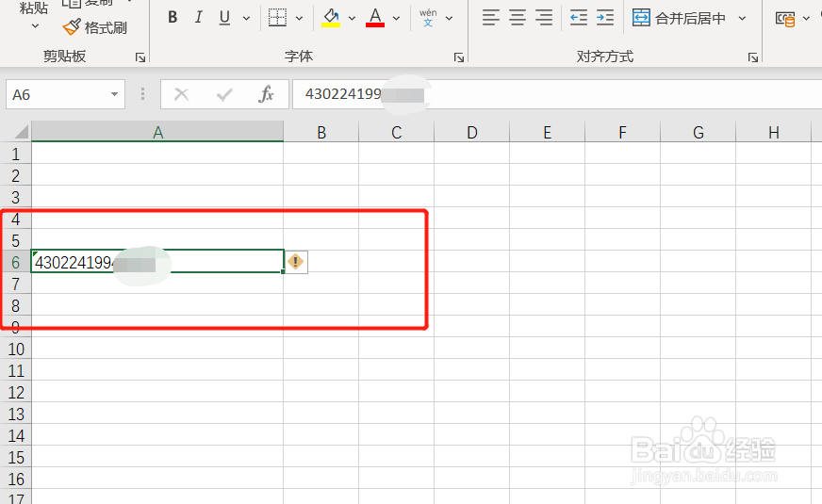822x504 pixels.
Task: Apply yellow fill color
Action: click(331, 18)
